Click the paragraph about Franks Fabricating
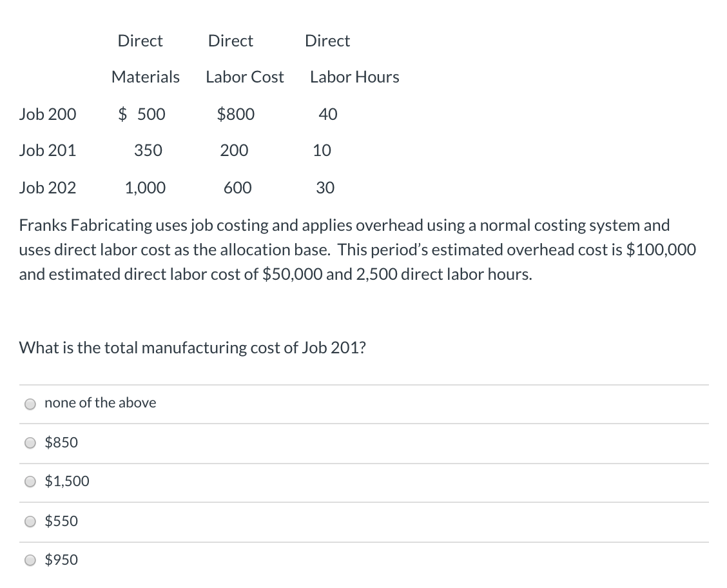Image resolution: width=727 pixels, height=588 pixels. 358,250
